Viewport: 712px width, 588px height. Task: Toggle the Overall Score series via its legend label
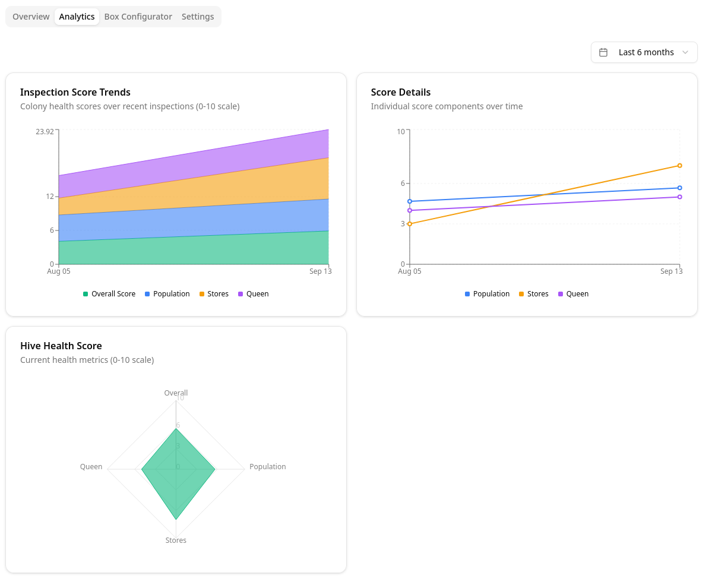(113, 293)
